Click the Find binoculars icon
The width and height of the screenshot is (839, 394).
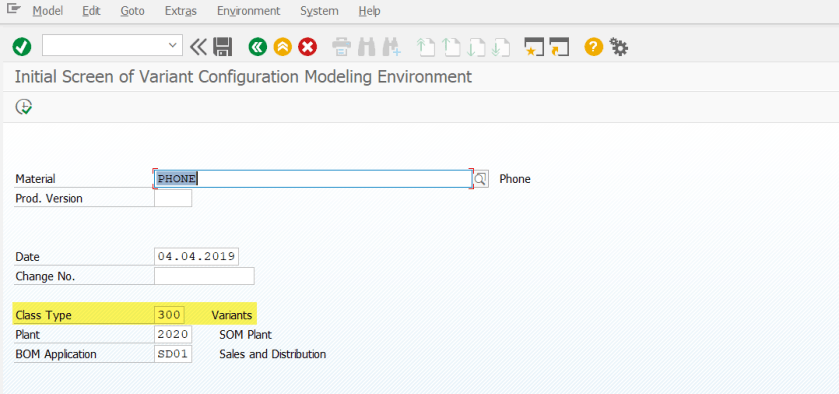pyautogui.click(x=367, y=47)
